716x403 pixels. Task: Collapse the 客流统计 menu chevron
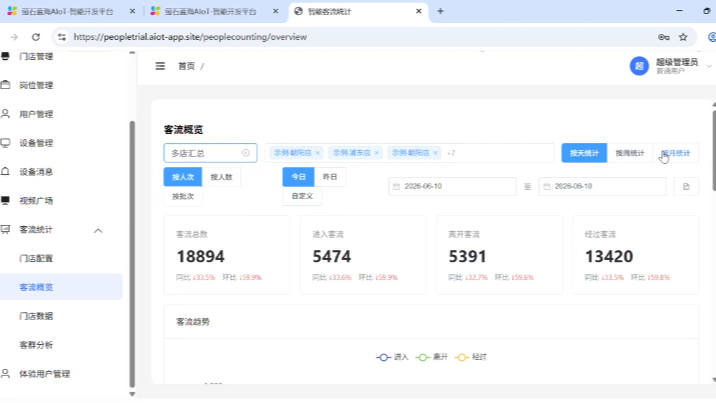pyautogui.click(x=98, y=230)
